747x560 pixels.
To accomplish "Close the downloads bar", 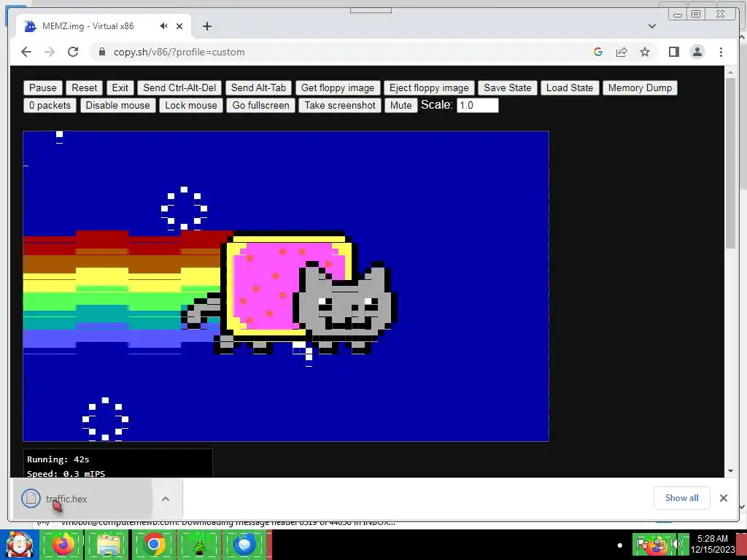I will [x=724, y=497].
